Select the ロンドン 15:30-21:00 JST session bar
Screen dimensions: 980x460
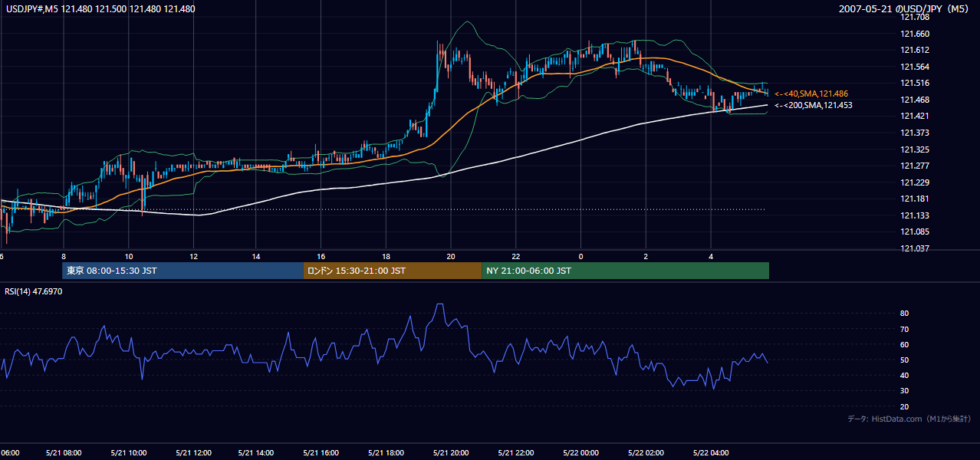pyautogui.click(x=393, y=271)
